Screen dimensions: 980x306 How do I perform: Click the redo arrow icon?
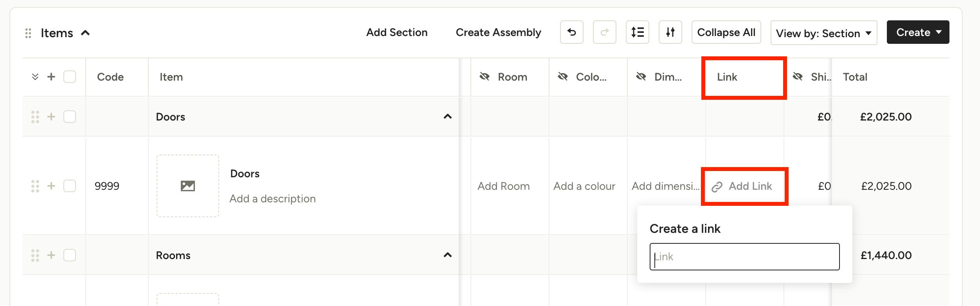[x=604, y=32]
